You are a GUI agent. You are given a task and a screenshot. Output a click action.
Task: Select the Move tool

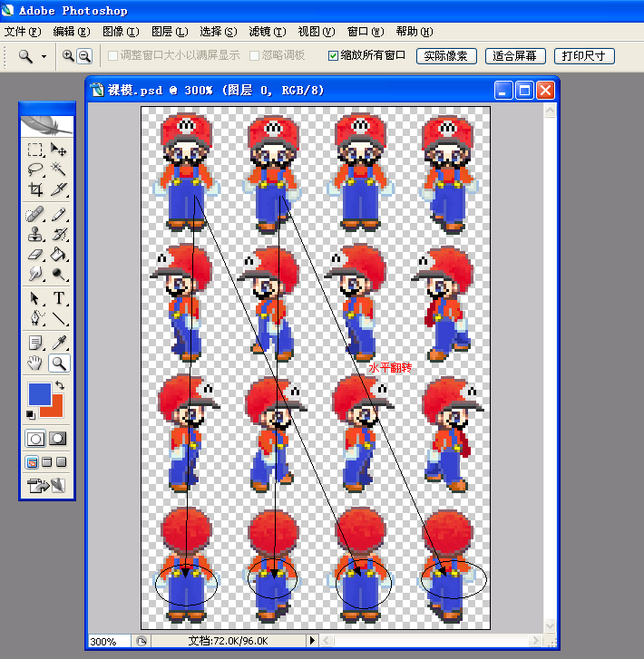[x=58, y=150]
